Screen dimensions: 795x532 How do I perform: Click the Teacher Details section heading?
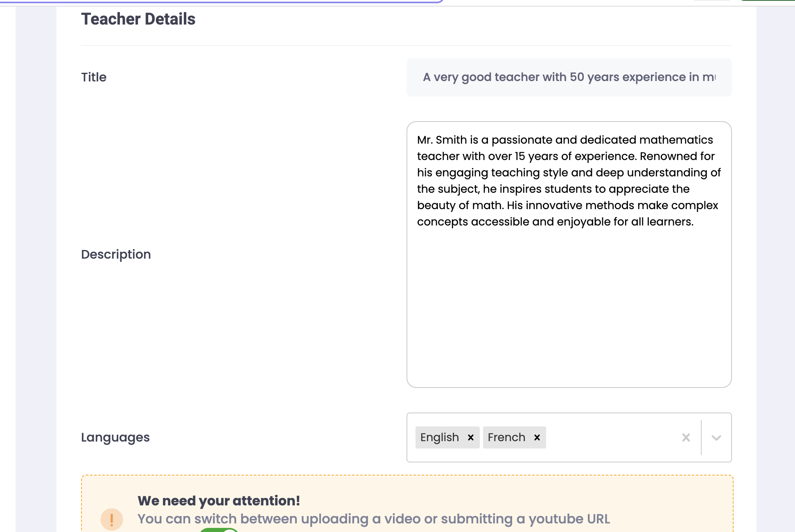coord(138,19)
